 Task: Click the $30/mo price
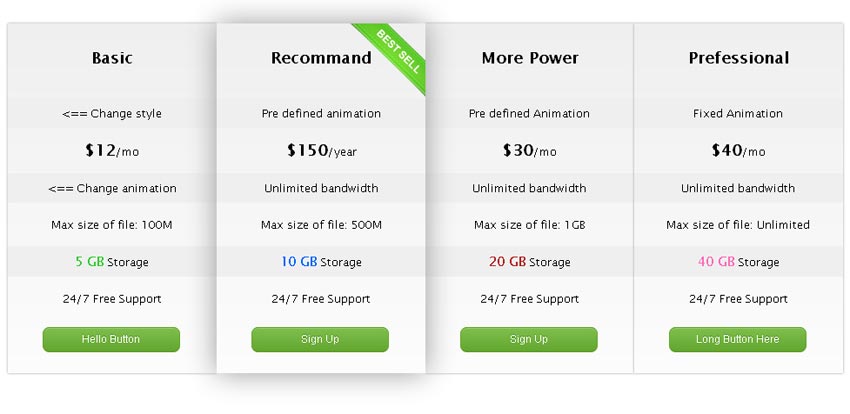(530, 151)
